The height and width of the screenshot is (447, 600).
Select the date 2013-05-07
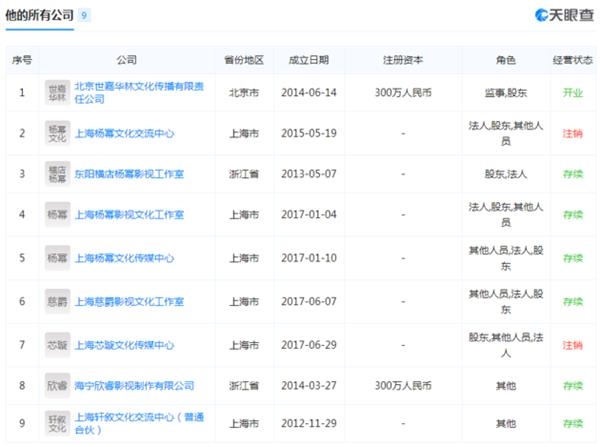pos(309,174)
